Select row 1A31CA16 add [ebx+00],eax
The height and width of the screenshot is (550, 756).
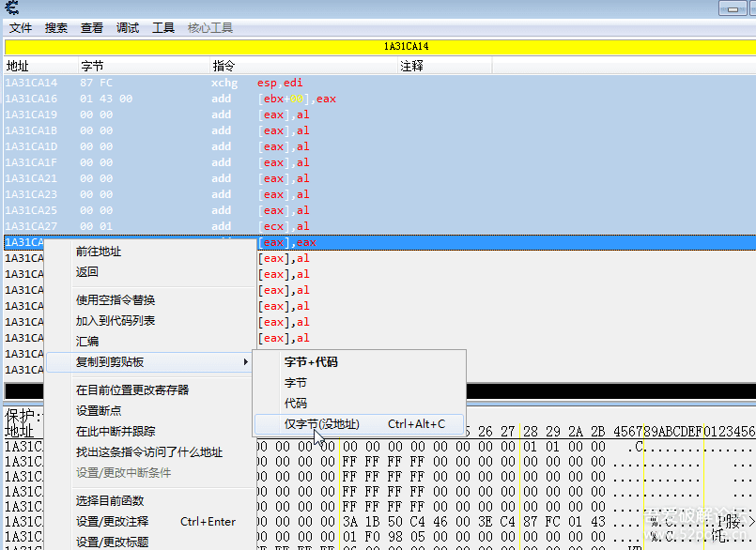click(380, 99)
